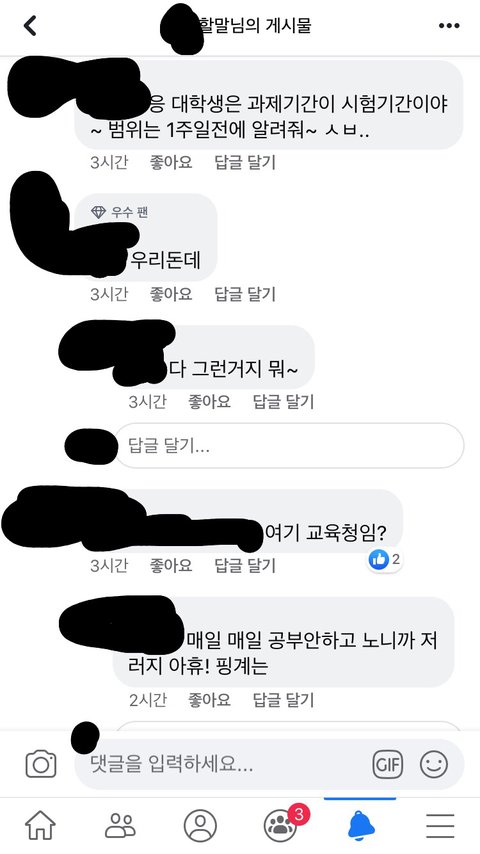480x854 pixels.
Task: View the thumbs-up reactions with count 2
Action: click(385, 559)
